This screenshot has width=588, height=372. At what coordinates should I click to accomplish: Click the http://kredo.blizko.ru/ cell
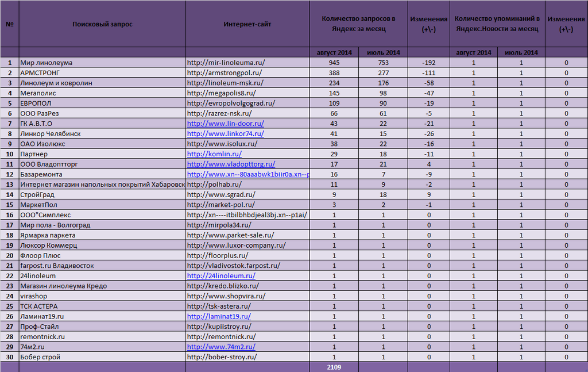point(247,286)
